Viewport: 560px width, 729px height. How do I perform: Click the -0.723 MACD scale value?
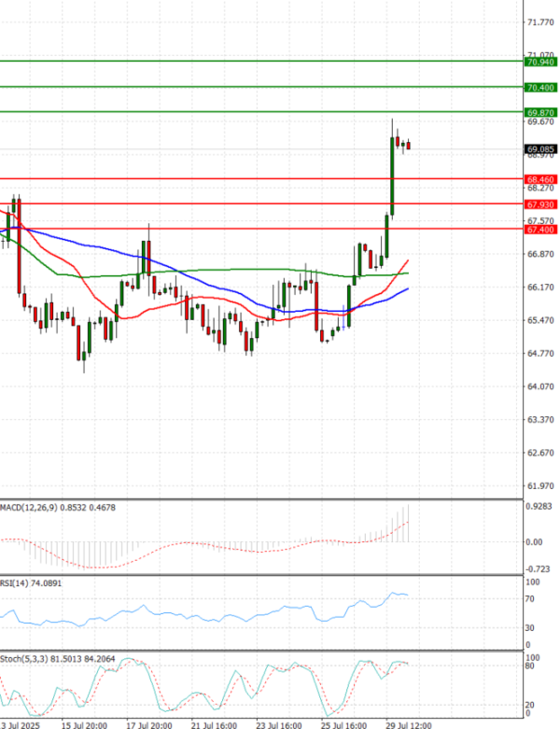[539, 569]
